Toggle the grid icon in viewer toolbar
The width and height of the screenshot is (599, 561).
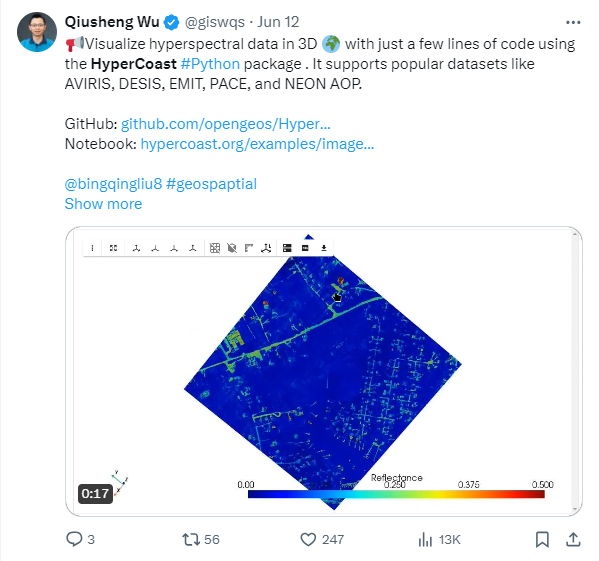[x=215, y=248]
